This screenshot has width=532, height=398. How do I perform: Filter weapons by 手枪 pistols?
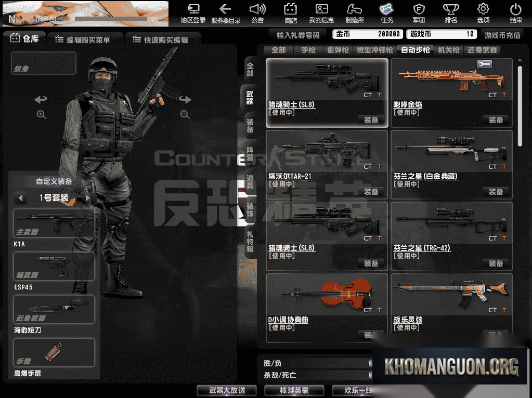coord(308,50)
